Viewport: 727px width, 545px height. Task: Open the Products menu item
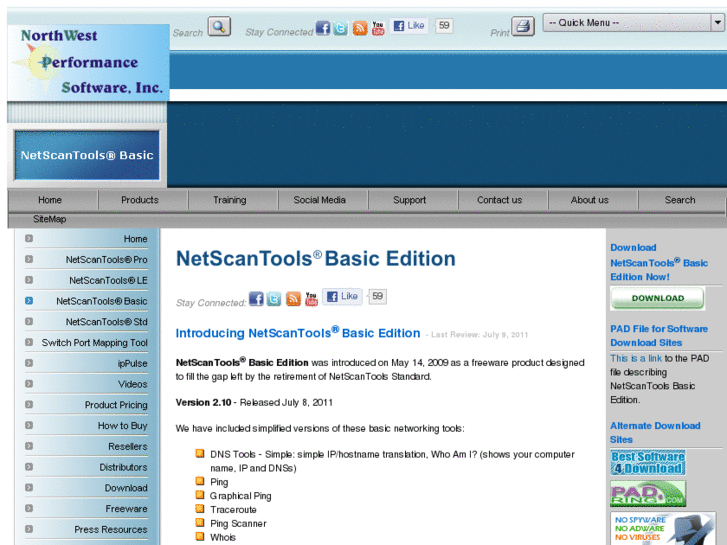click(140, 200)
